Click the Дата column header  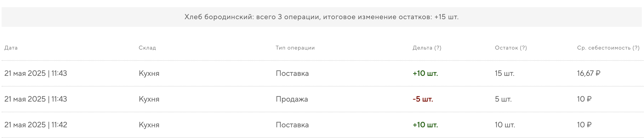(x=11, y=48)
